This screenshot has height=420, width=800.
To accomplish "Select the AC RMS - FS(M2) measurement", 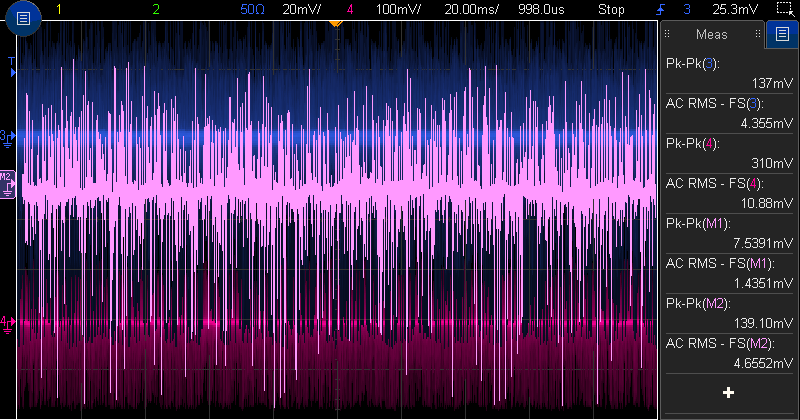I will pyautogui.click(x=720, y=343).
